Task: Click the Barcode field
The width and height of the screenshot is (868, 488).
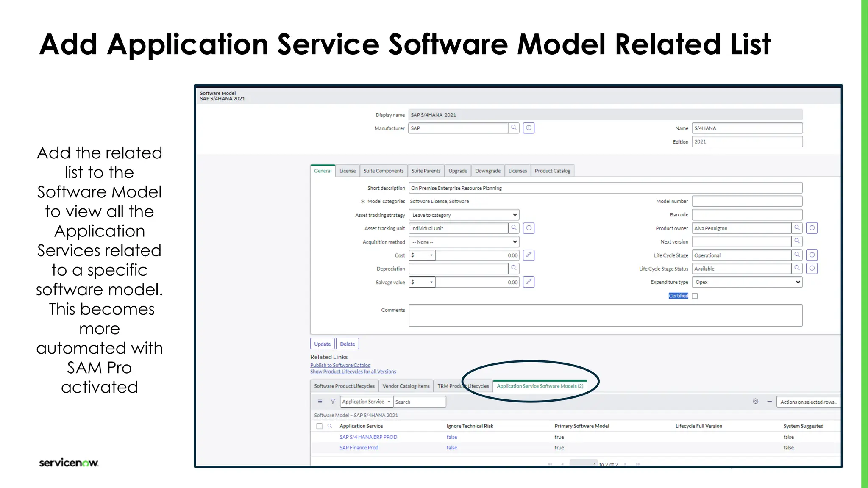Action: tap(747, 215)
